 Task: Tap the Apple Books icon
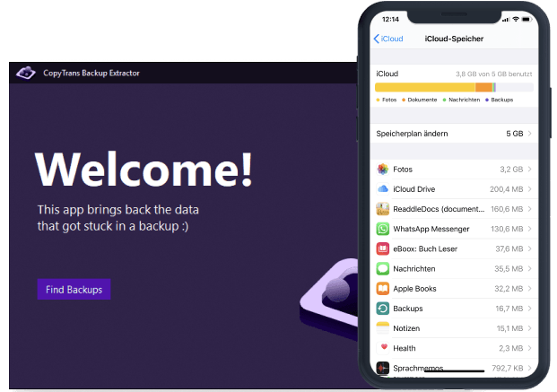[x=383, y=289]
